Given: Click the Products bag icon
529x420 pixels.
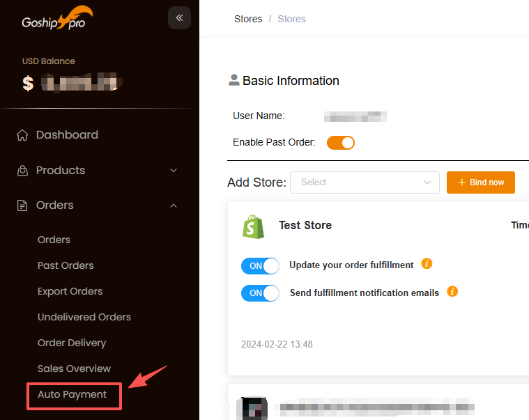Looking at the screenshot, I should pyautogui.click(x=22, y=171).
